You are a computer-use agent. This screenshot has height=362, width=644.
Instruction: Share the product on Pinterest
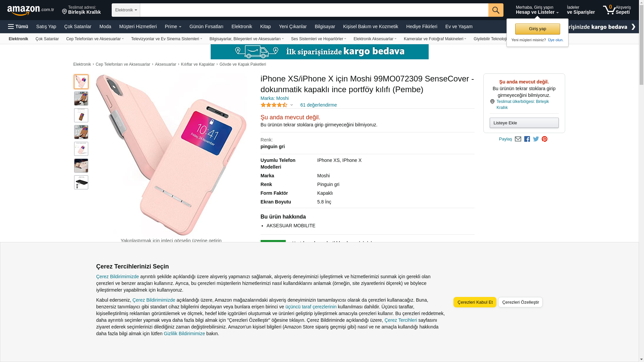[544, 139]
